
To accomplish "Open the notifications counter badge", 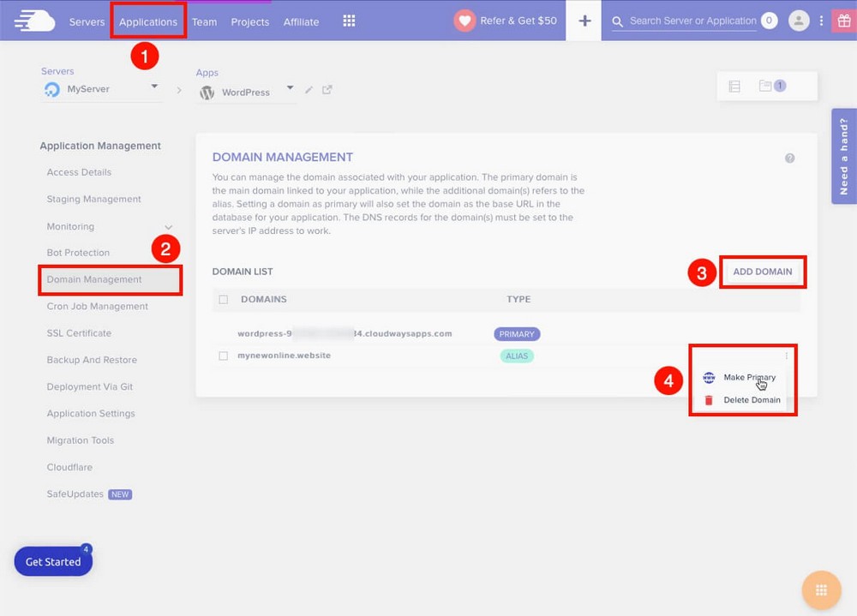I will (769, 21).
